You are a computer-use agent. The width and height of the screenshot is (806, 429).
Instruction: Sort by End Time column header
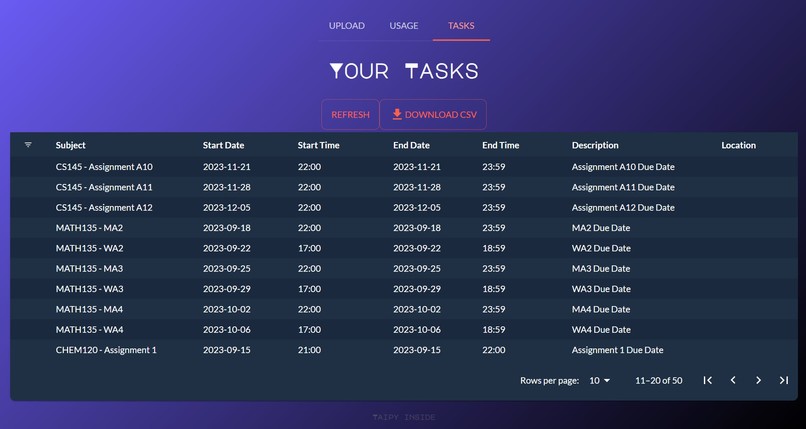(x=501, y=145)
